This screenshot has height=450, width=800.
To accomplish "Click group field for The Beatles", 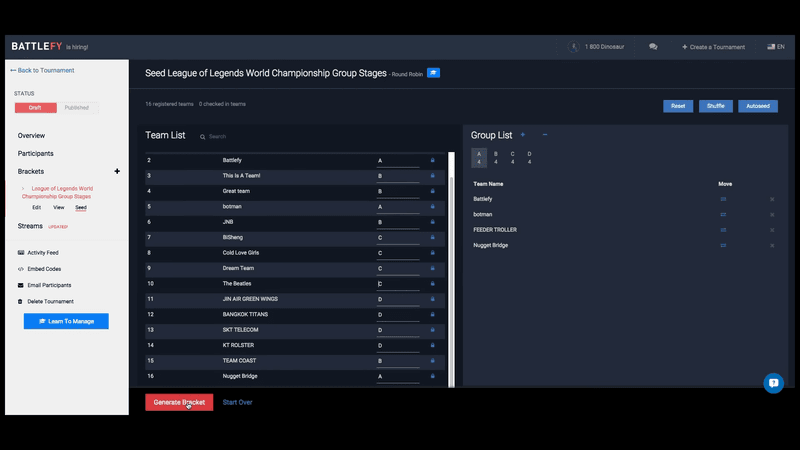I will (398, 284).
